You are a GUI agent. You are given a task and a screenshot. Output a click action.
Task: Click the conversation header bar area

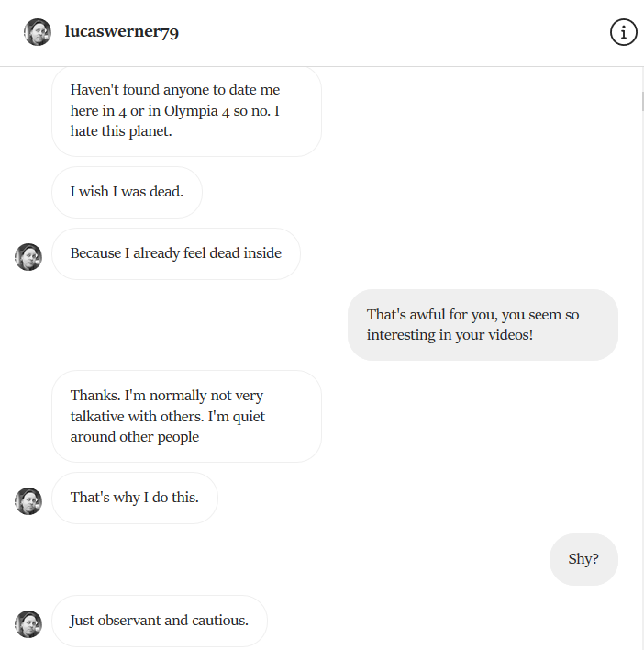pyautogui.click(x=322, y=33)
